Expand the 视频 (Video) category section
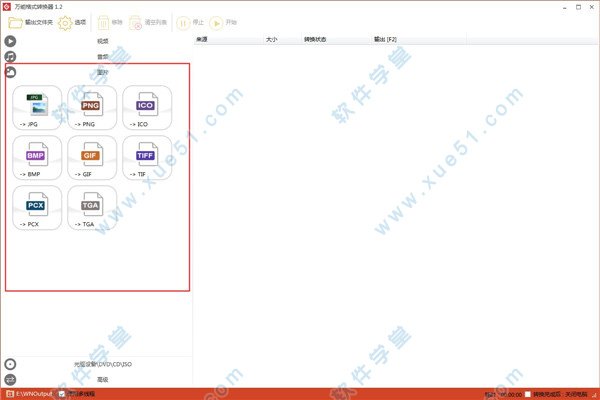This screenshot has width=600, height=400. tap(103, 42)
